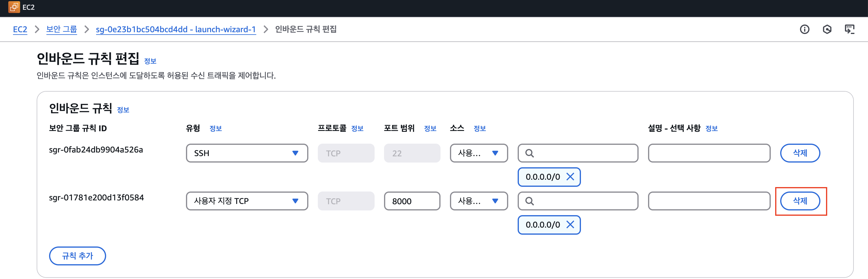Open 정보 link for 포트 범위 column

(x=430, y=128)
